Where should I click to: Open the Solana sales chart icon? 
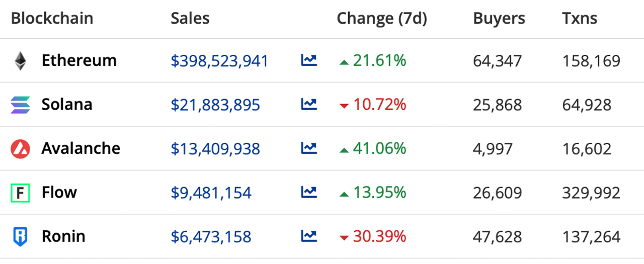[x=309, y=105]
